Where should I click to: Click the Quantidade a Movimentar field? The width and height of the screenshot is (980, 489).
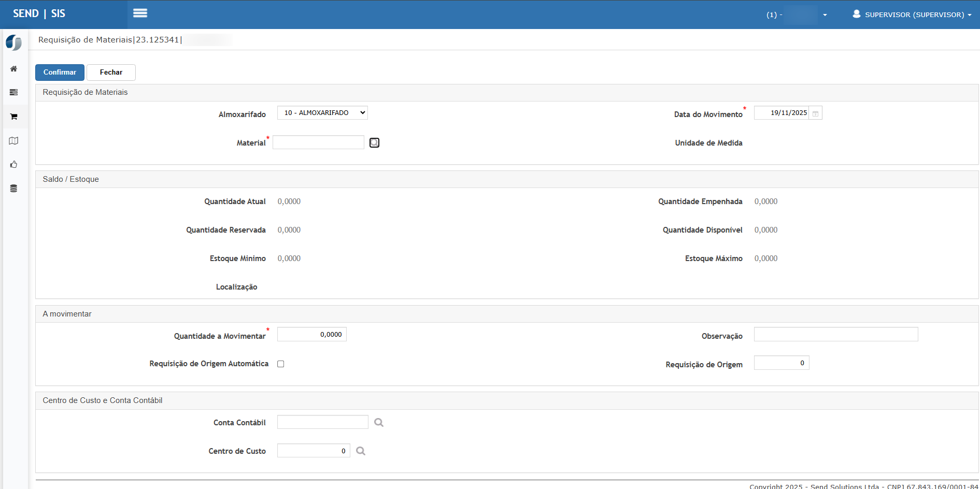click(311, 335)
